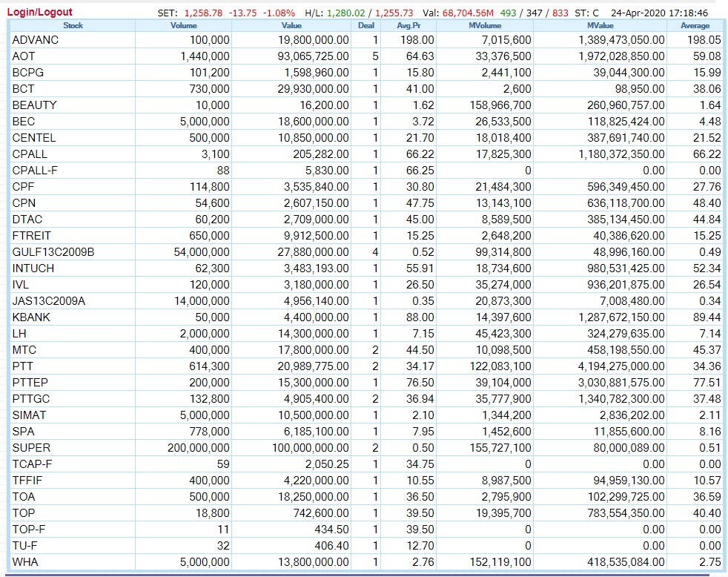Click WHA MVolume 152,119,100
The height and width of the screenshot is (577, 728).
click(x=500, y=561)
